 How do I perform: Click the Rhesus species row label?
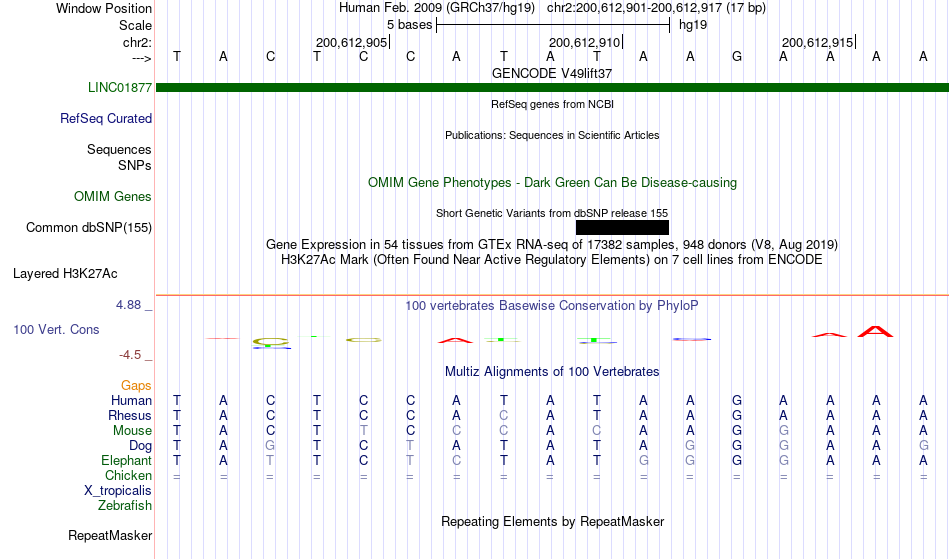point(130,416)
